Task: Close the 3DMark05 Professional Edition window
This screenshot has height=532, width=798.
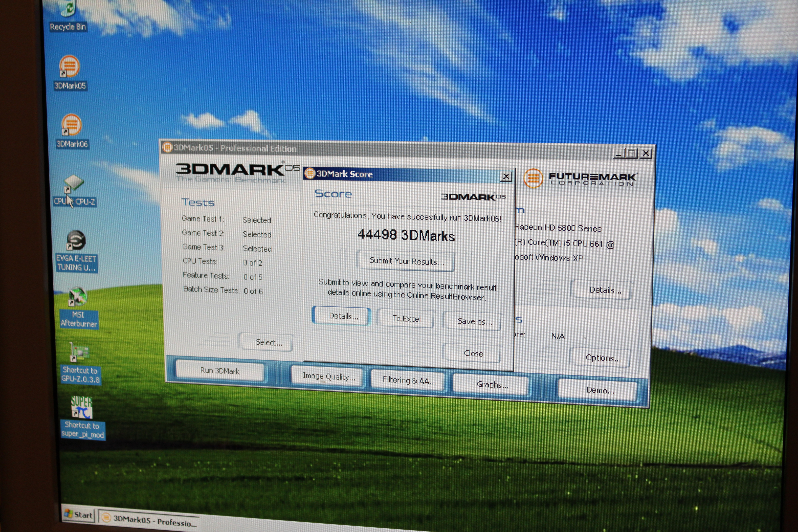Action: tap(646, 154)
